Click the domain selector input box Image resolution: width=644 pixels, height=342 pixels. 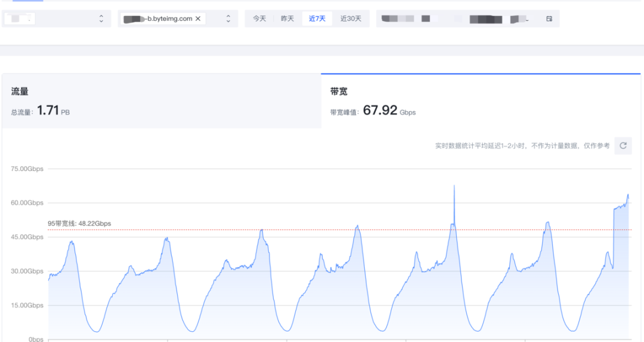pos(178,19)
